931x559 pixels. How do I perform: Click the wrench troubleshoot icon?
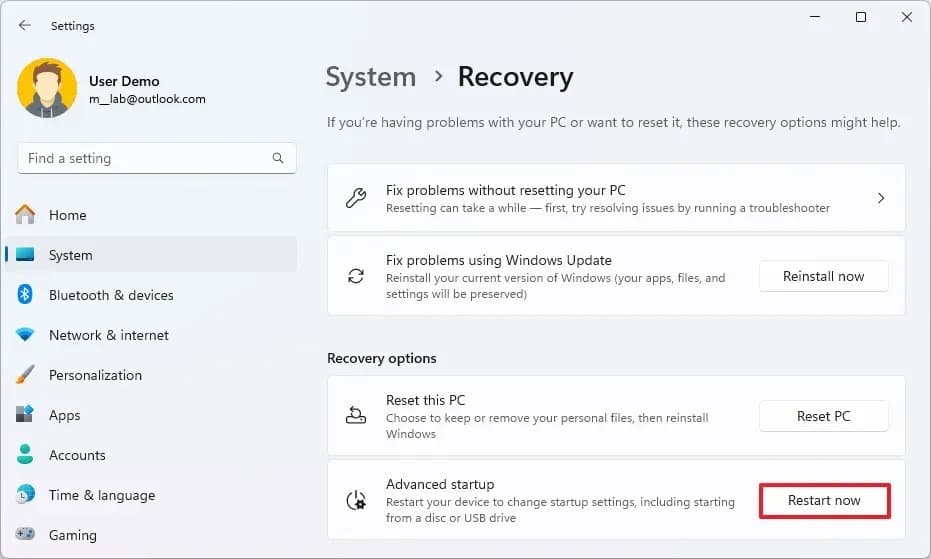coord(356,198)
